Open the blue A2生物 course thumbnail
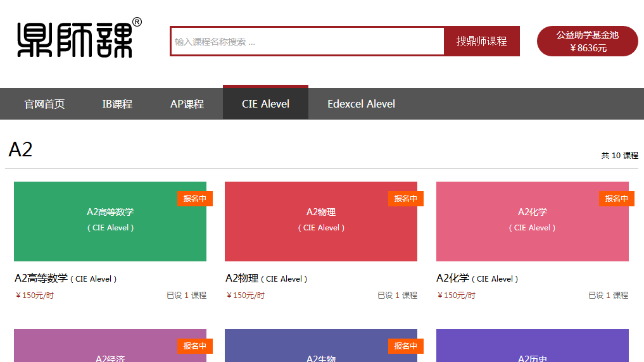 point(321,346)
